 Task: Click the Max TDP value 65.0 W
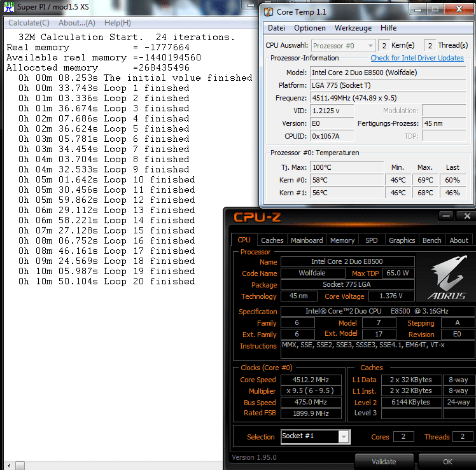[x=398, y=273]
